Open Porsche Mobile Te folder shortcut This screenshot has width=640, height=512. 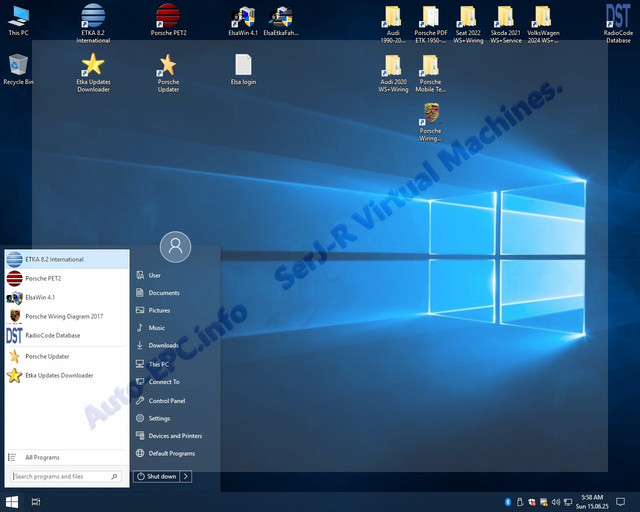(x=431, y=73)
